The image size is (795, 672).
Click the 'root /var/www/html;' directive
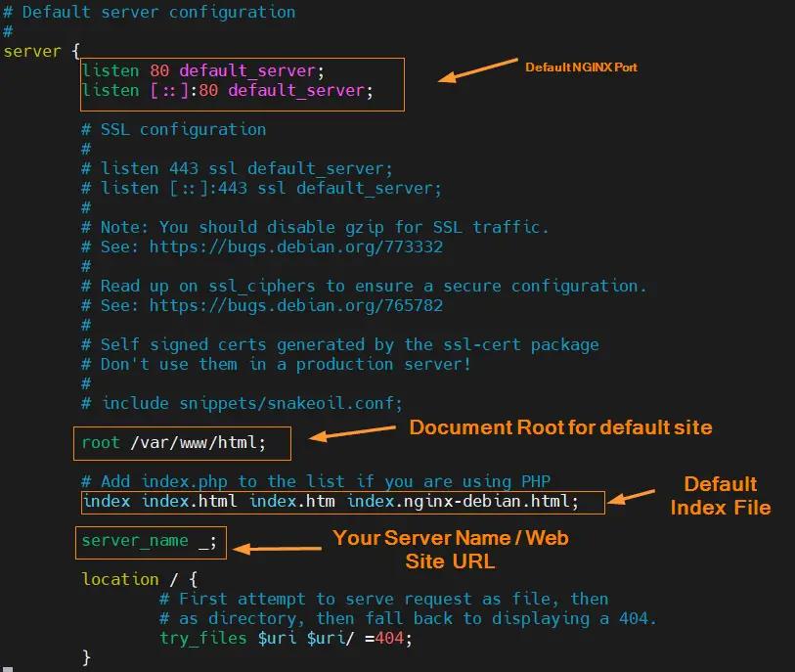click(173, 443)
